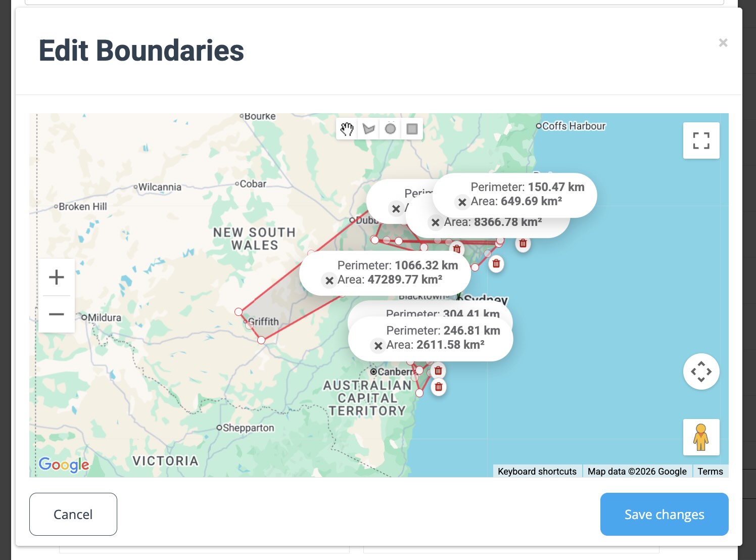
Task: Select the rectangle drawing tool
Action: [x=412, y=129]
